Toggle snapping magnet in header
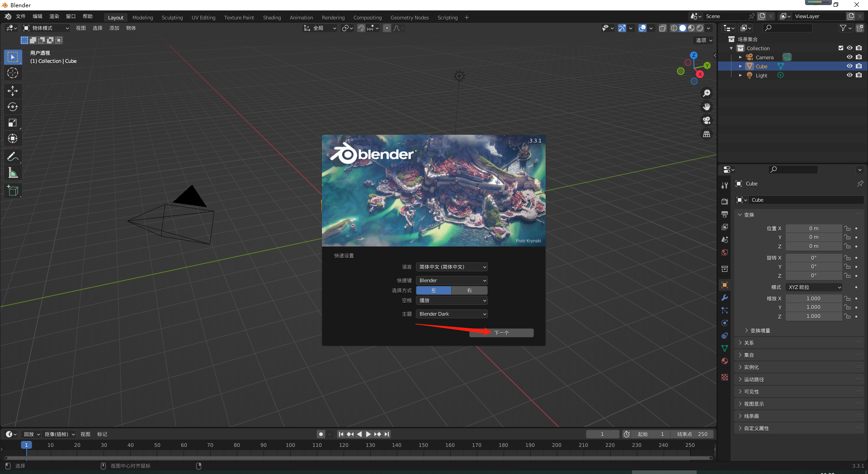The height and width of the screenshot is (474, 868). [361, 28]
